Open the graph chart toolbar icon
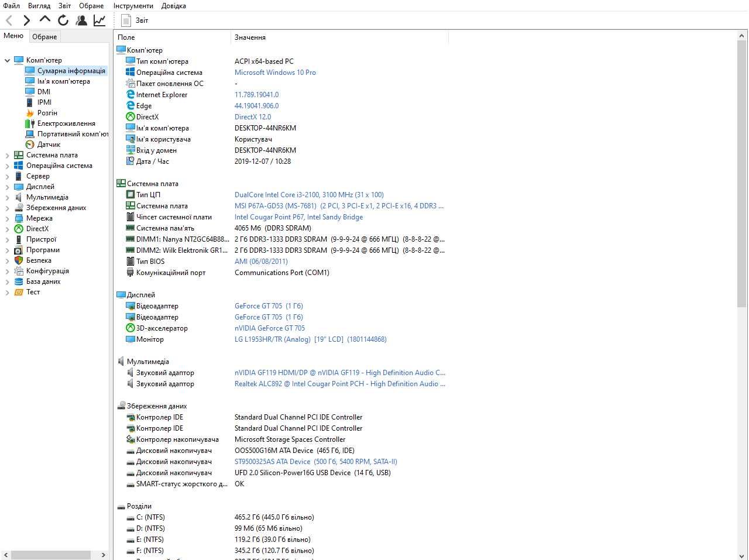 coord(99,20)
